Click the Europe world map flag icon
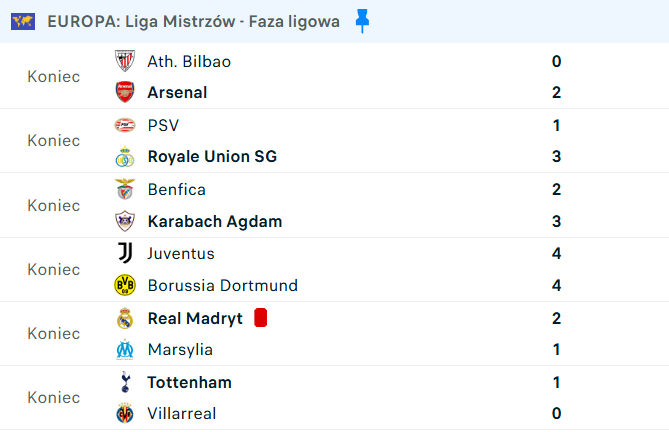Viewport: 669px width, 432px height. pos(23,21)
